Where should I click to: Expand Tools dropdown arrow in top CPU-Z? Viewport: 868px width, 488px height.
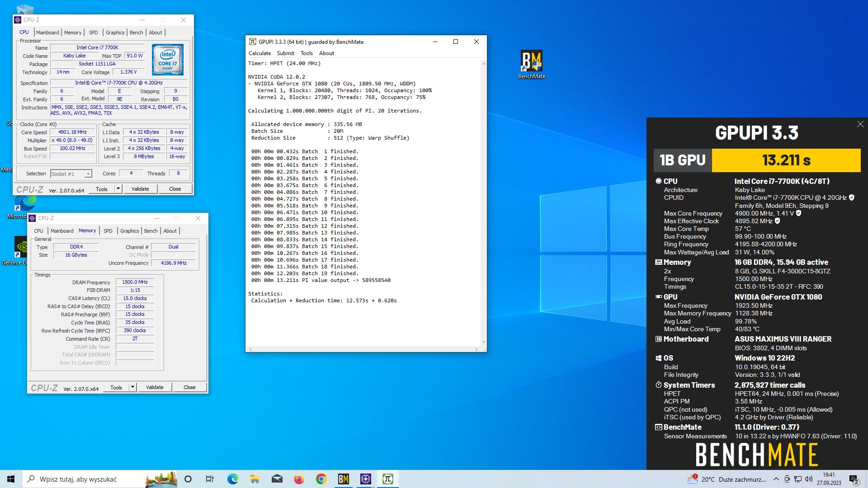click(x=118, y=189)
